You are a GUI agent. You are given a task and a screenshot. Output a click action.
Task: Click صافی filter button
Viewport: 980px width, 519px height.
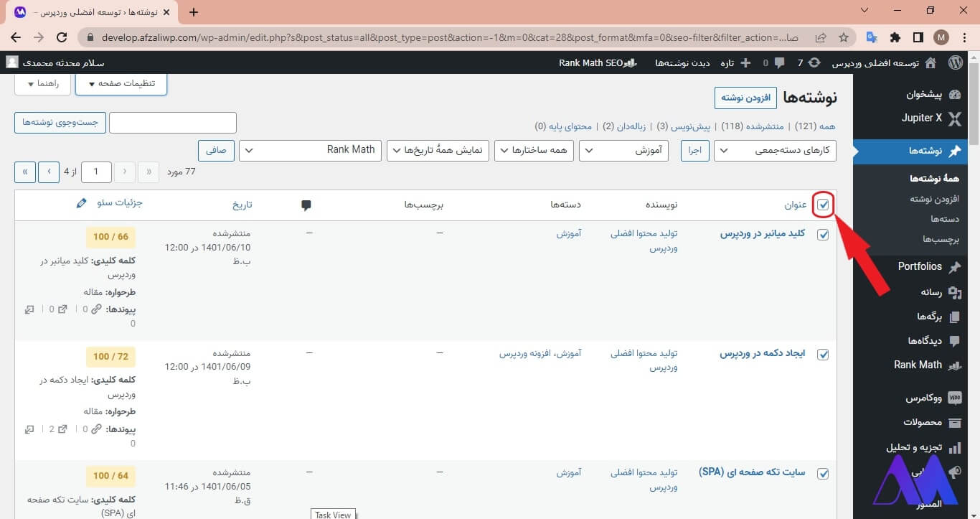(x=216, y=151)
